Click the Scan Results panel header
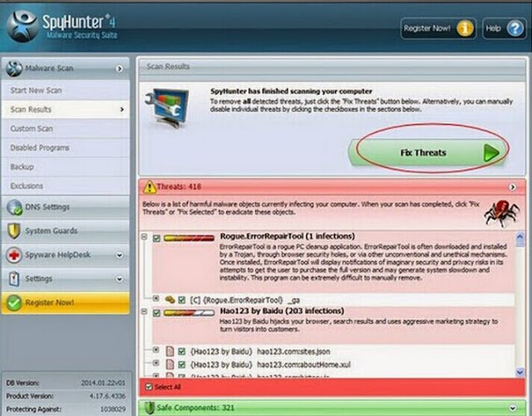The image size is (532, 416). click(332, 67)
